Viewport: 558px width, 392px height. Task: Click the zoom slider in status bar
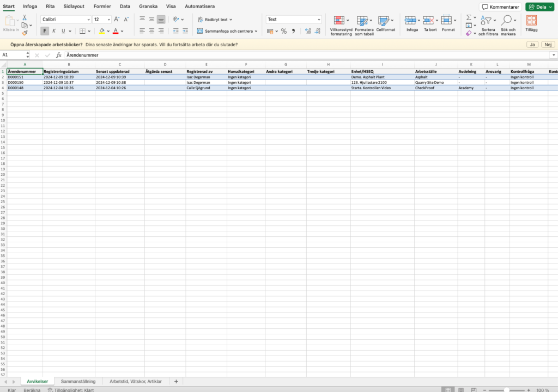(x=507, y=390)
